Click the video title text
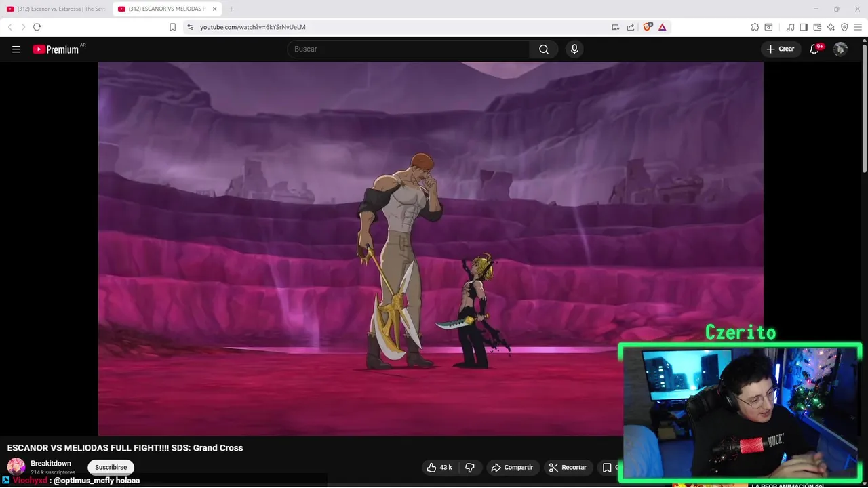Screen dimensions: 868x488 (125, 448)
